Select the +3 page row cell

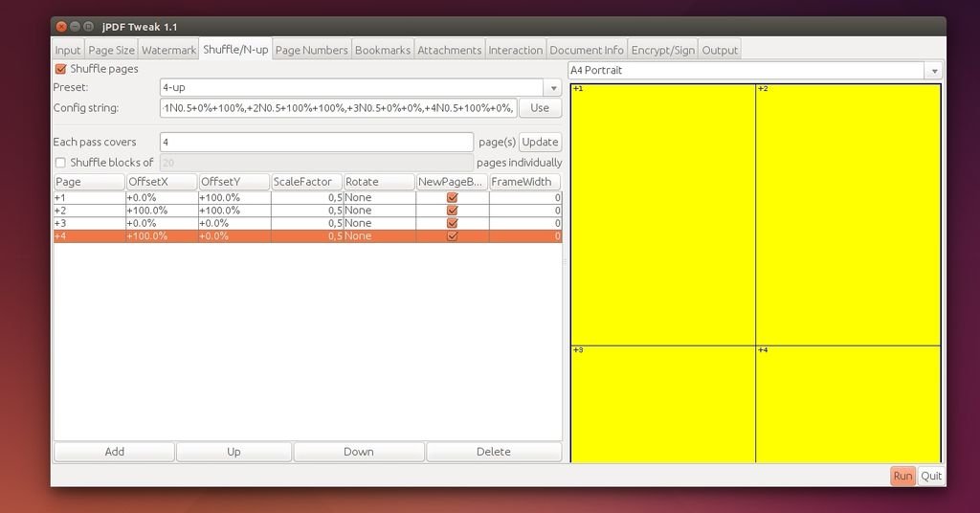point(89,223)
